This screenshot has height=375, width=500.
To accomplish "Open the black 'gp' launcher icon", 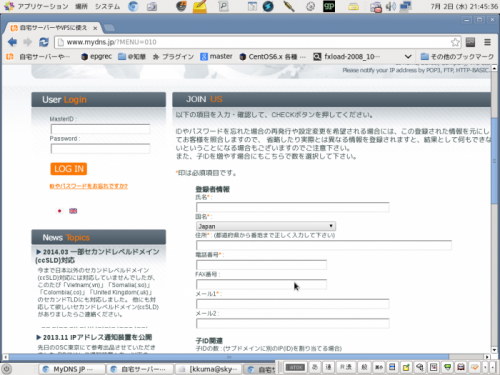I will pos(329,6).
